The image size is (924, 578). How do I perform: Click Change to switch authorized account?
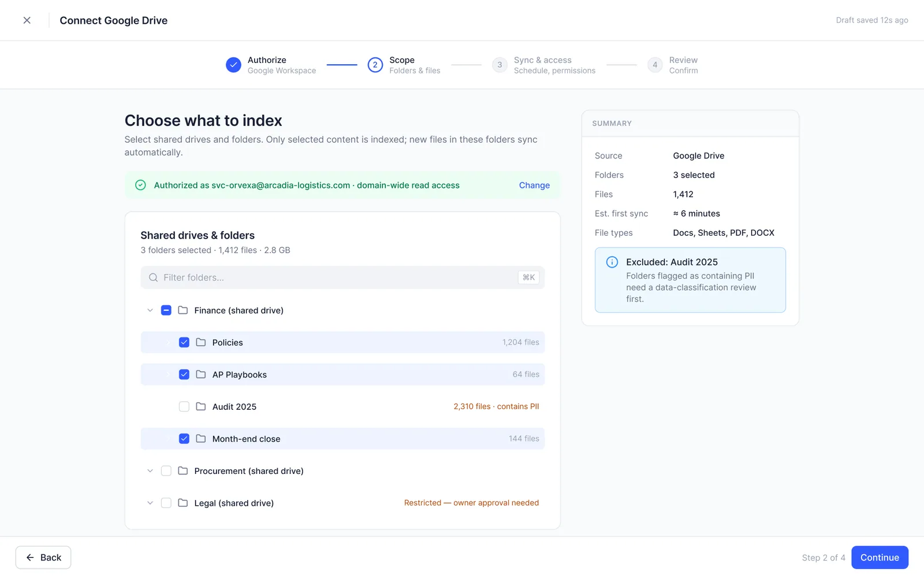(x=534, y=186)
